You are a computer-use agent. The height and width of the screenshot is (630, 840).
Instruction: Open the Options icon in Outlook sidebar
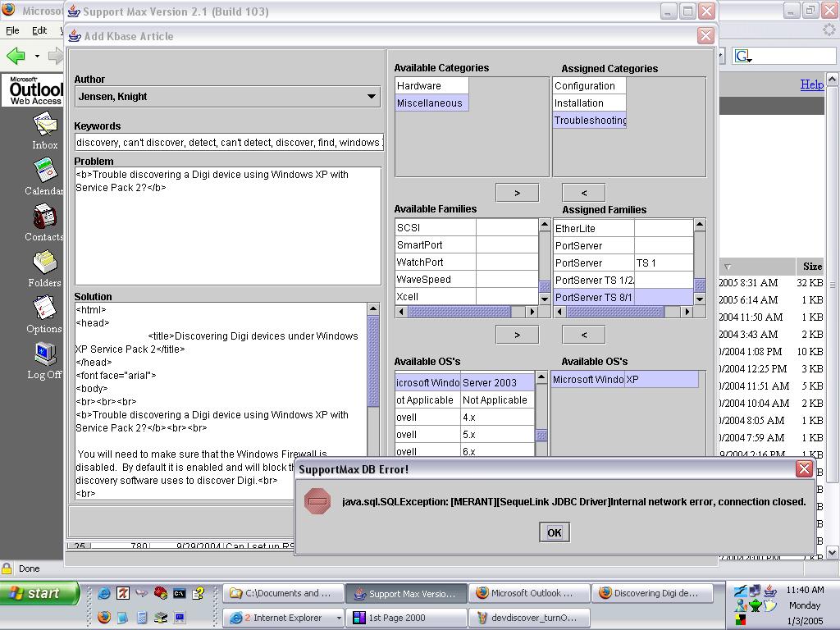44,308
